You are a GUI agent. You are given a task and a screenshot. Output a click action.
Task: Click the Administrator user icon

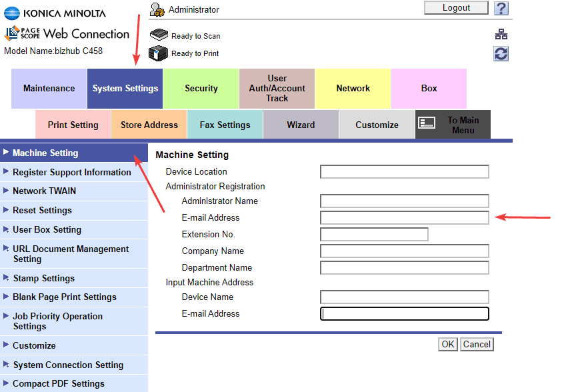[x=157, y=9]
